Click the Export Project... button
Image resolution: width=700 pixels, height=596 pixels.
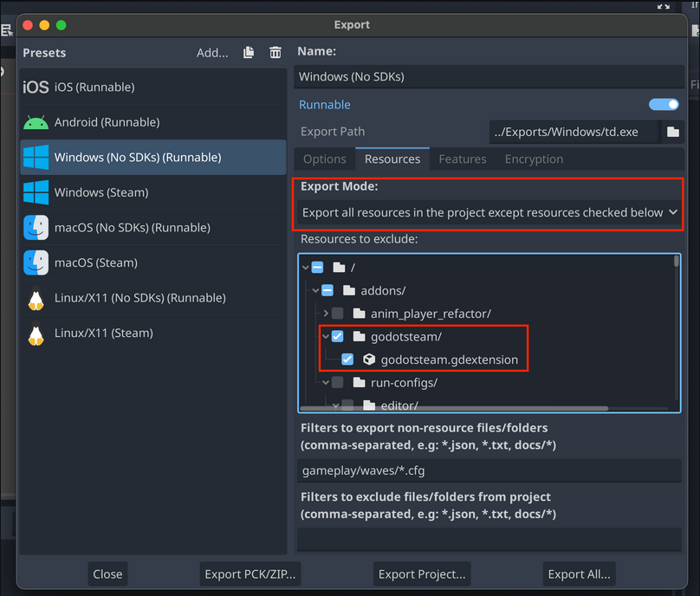point(423,573)
